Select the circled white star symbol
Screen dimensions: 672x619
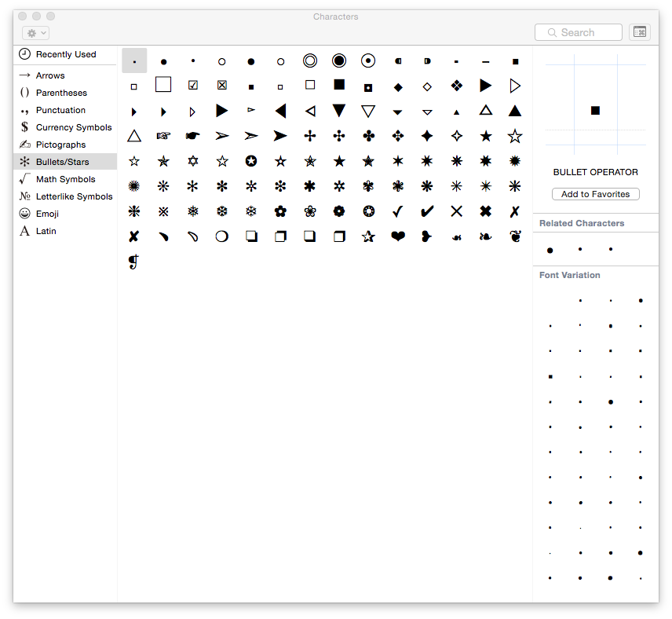pos(251,161)
